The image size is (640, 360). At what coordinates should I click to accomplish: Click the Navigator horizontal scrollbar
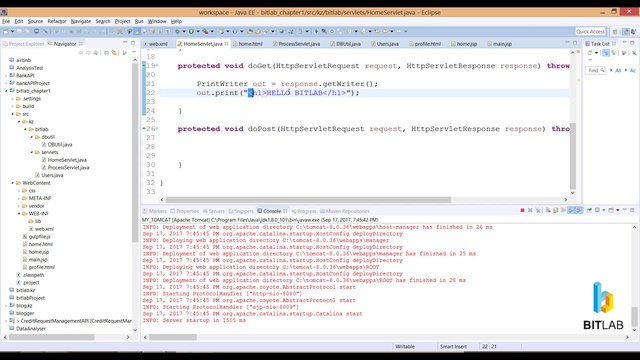coord(52,337)
